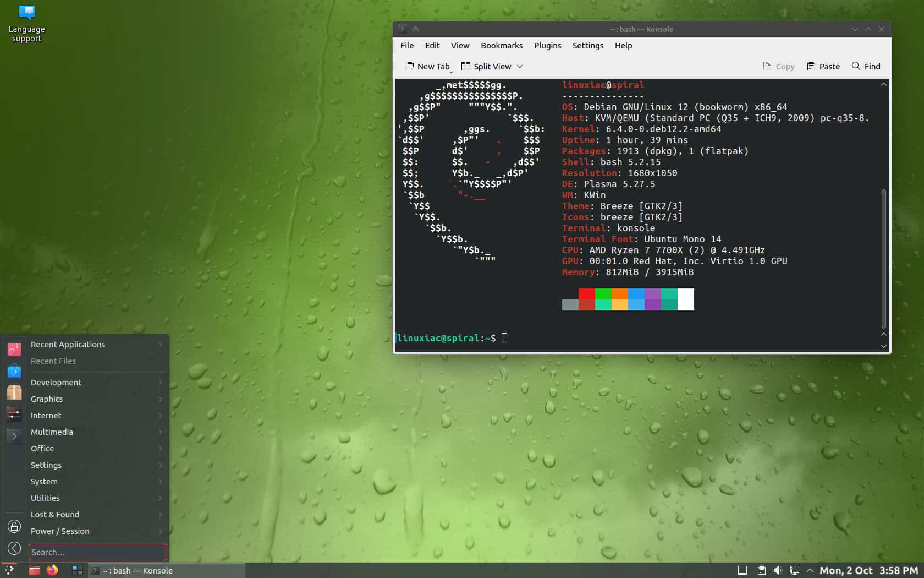Click the white swatch in the terminal palette
Viewport: 924px width, 578px height.
685,300
